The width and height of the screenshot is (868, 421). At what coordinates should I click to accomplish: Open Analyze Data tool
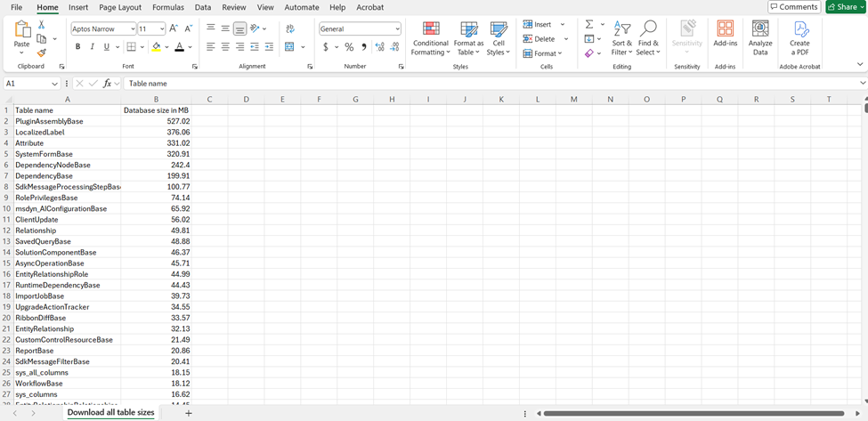(760, 39)
